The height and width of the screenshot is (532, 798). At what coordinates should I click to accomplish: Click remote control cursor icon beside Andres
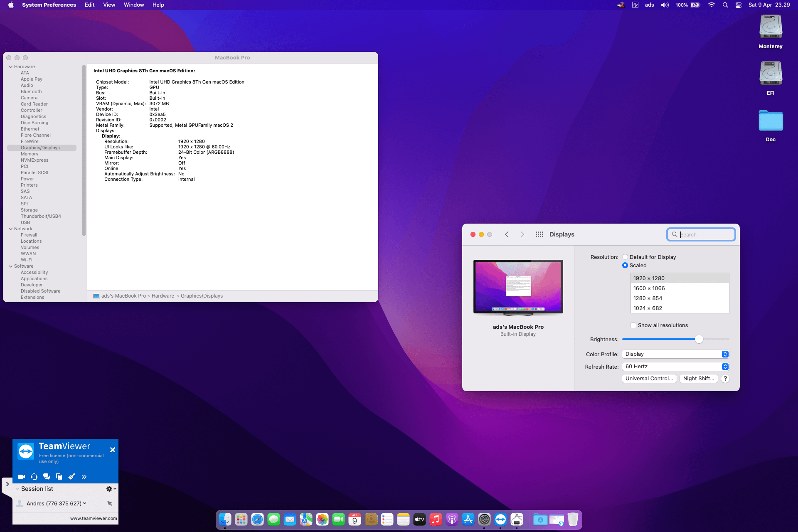pyautogui.click(x=110, y=503)
